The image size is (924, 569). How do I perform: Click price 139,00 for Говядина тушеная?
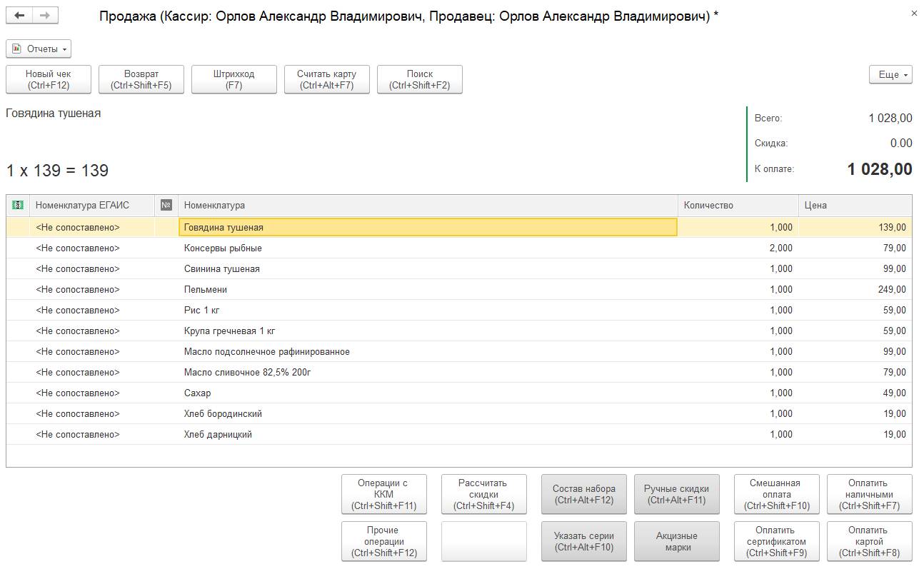tap(855, 228)
